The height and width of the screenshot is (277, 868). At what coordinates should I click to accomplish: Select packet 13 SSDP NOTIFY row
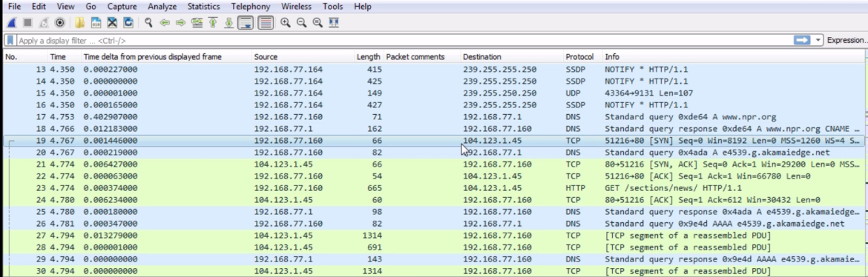click(x=433, y=69)
